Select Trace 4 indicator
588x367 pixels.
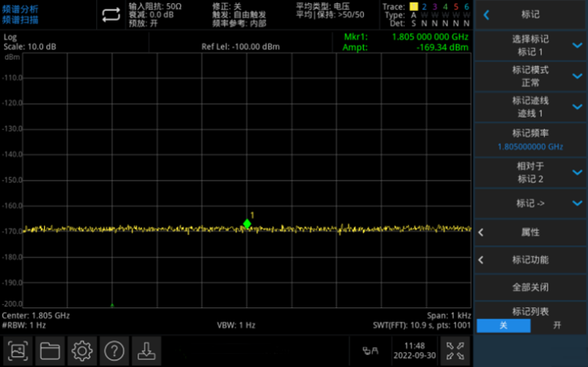tap(445, 7)
